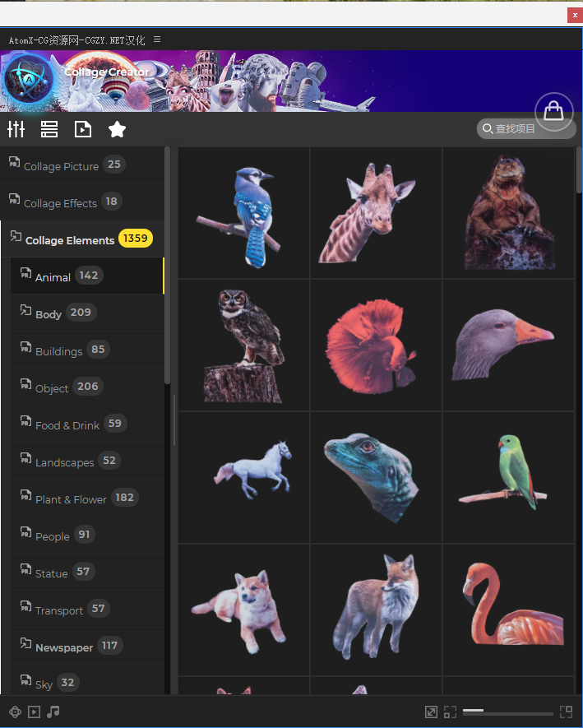Open the Buildings subcategory
583x728 pixels.
click(87, 350)
